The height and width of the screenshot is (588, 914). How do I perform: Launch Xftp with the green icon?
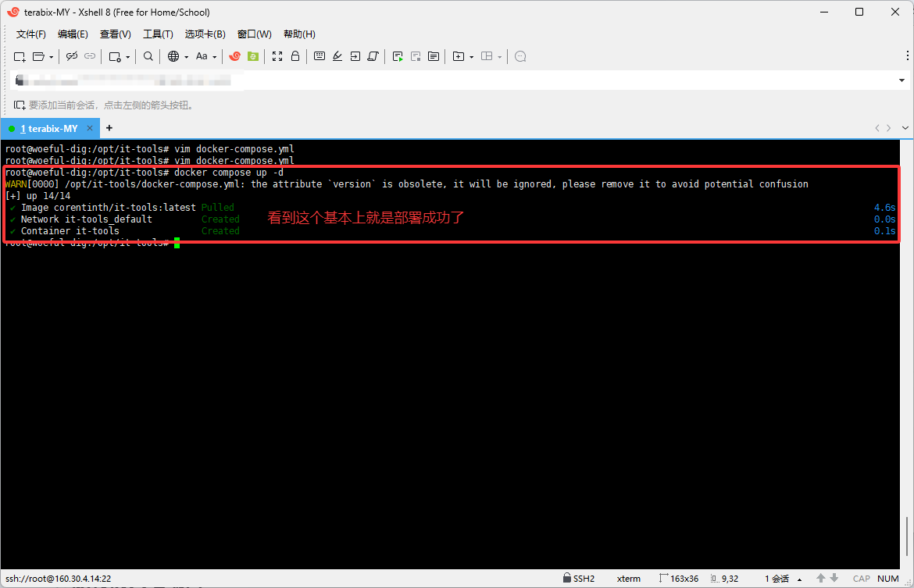tap(253, 56)
